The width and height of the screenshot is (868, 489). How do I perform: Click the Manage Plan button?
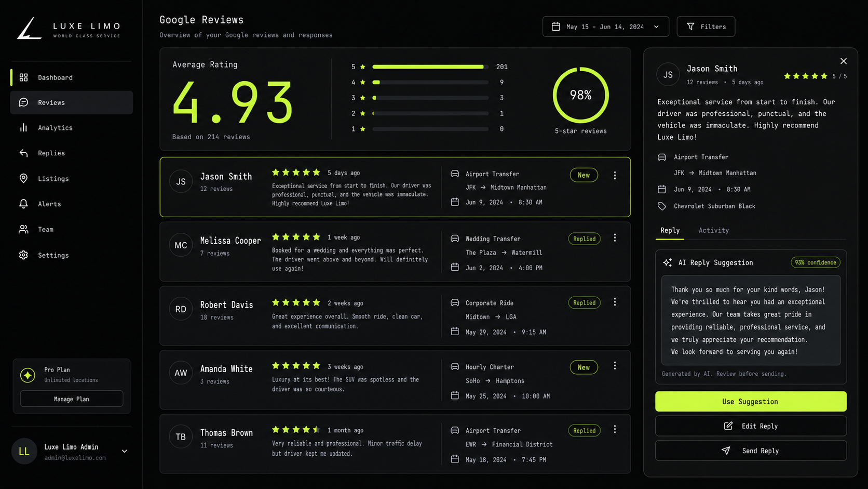pos(72,399)
